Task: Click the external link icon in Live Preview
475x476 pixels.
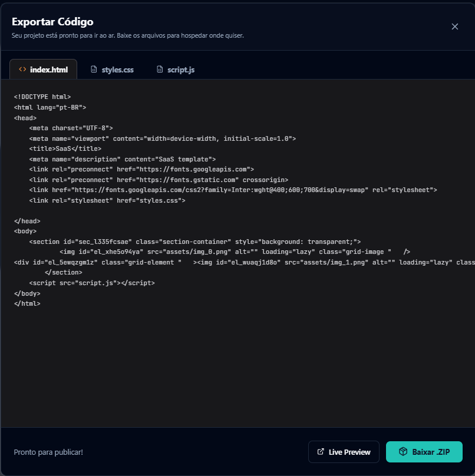Action: 321,452
